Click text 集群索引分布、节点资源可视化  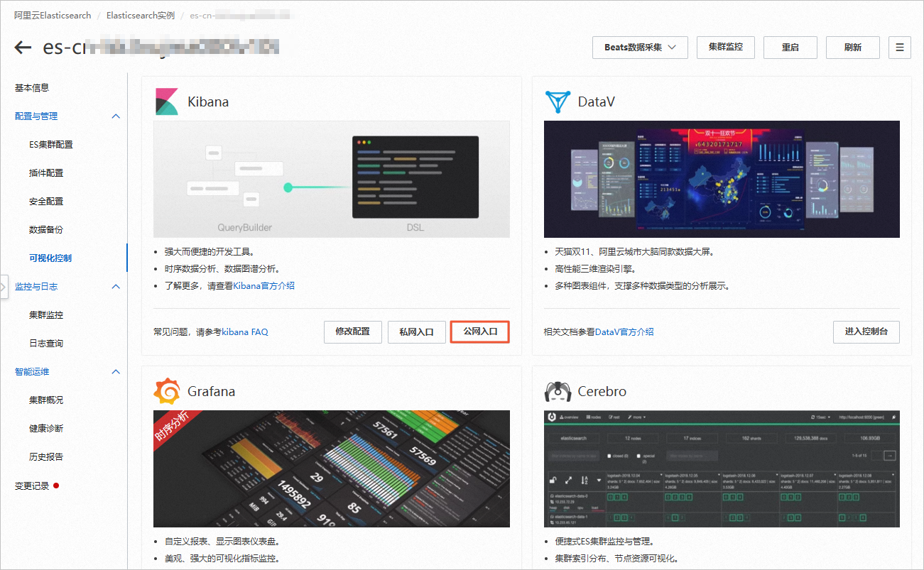tap(616, 559)
